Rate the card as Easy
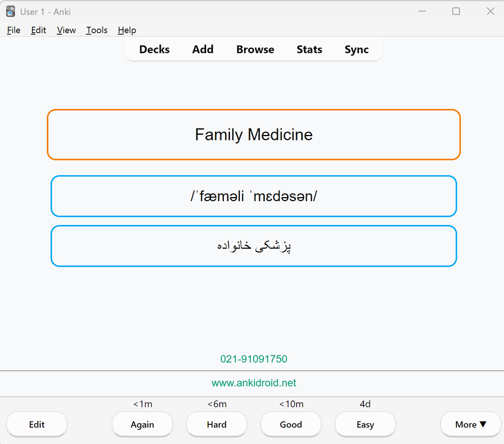Viewport: 504px width, 444px height. click(x=365, y=424)
